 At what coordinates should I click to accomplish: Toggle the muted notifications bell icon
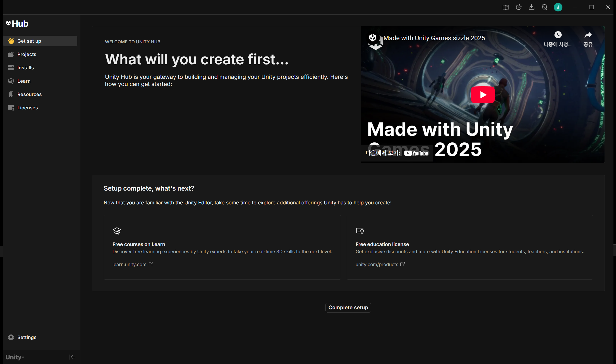pos(544,7)
